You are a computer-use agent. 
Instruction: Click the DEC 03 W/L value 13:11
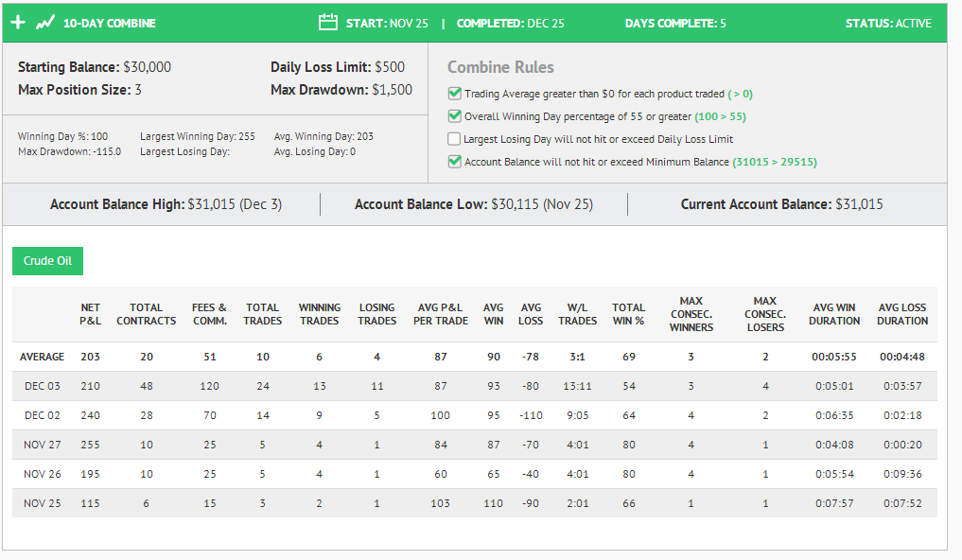coord(577,386)
